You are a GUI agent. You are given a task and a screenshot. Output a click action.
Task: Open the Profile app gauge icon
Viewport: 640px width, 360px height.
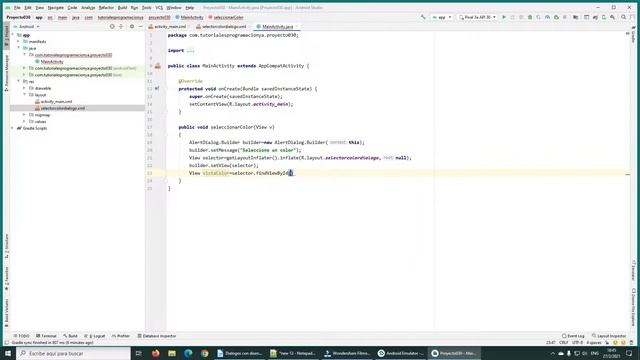(547, 17)
